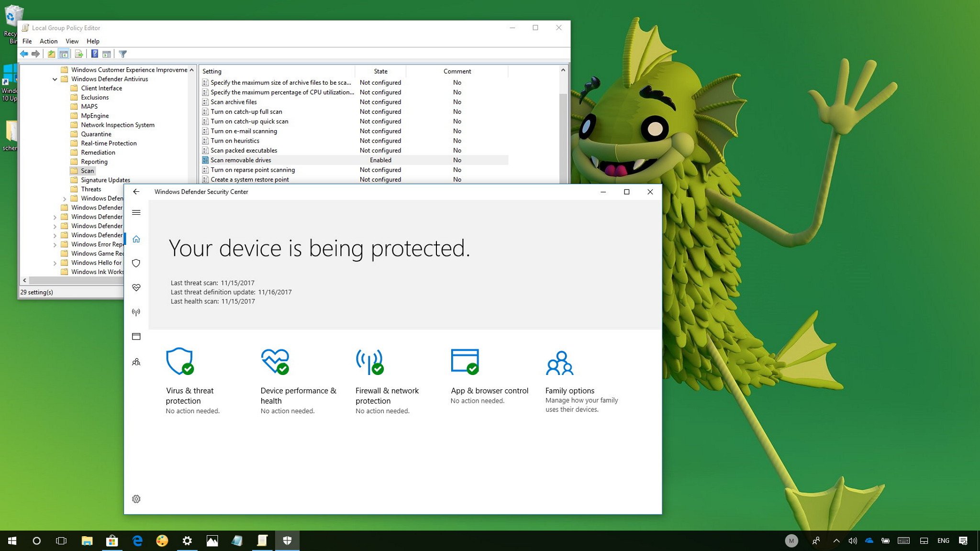Open Virus & threat protection tile
This screenshot has width=980, height=551.
[193, 381]
